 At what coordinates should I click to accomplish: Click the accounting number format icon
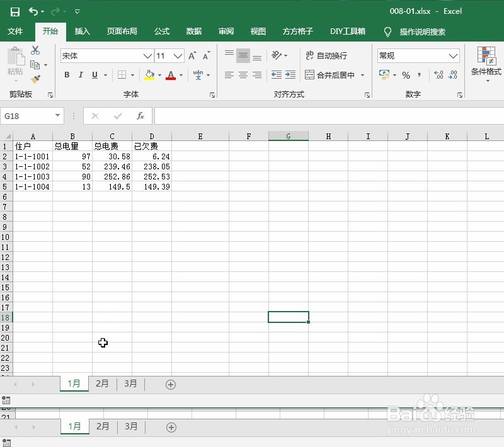[384, 75]
